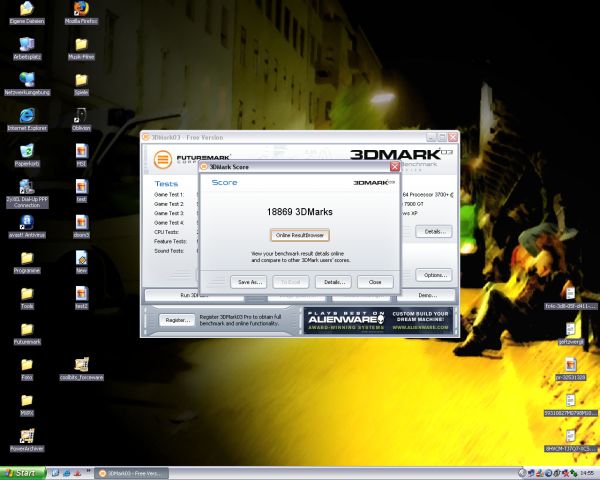Click the Close button in the score dialog

(375, 282)
